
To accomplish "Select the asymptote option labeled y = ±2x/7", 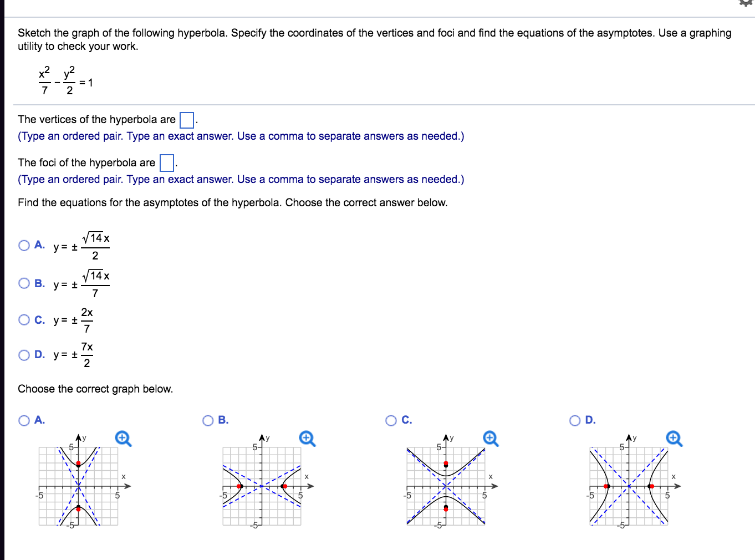I will pos(24,319).
